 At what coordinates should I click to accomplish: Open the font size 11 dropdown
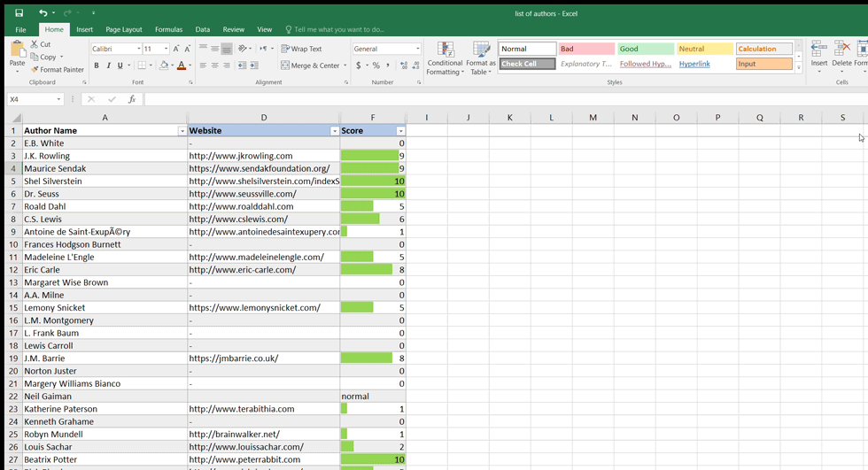[166, 50]
